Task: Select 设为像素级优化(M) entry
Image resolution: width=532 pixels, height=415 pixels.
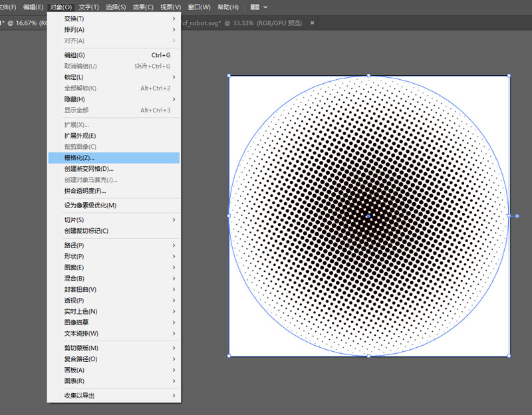Action: [114, 206]
